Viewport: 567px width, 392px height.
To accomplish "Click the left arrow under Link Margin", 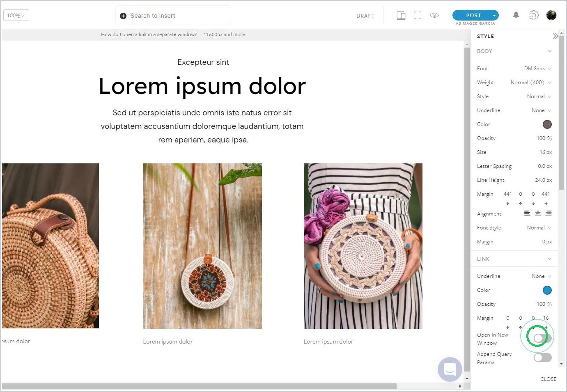I will [508, 328].
